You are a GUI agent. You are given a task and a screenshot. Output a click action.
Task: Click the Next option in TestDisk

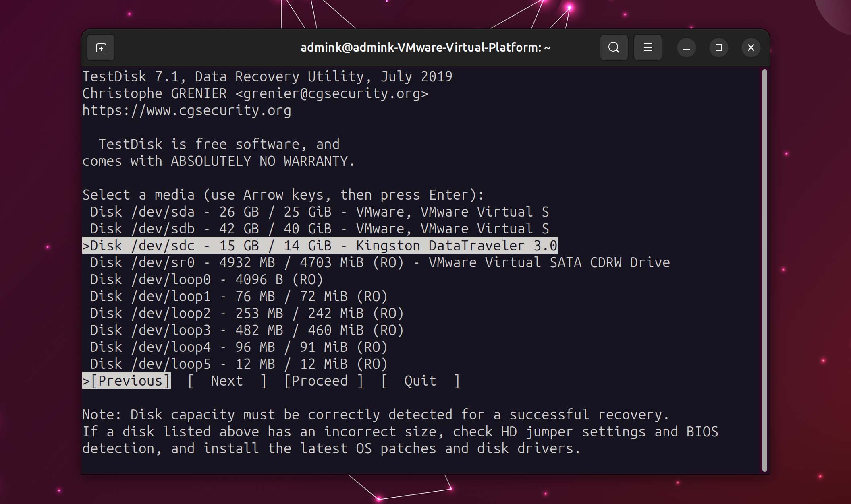point(226,380)
